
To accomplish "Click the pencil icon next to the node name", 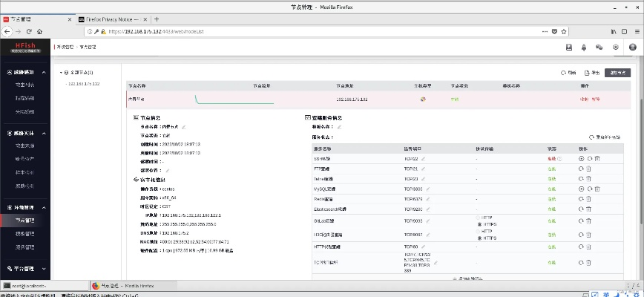I will (184, 127).
